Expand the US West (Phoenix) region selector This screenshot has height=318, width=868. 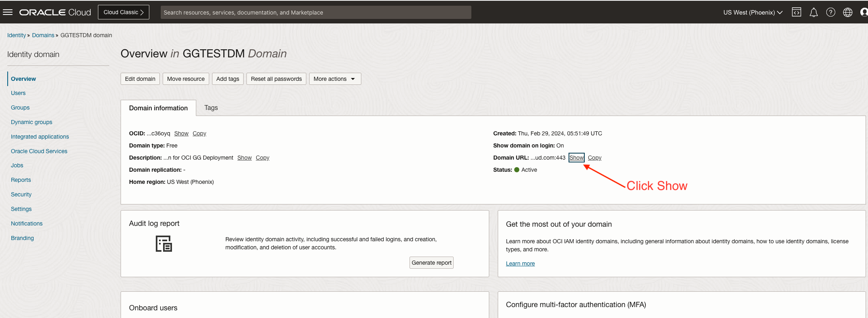[753, 13]
